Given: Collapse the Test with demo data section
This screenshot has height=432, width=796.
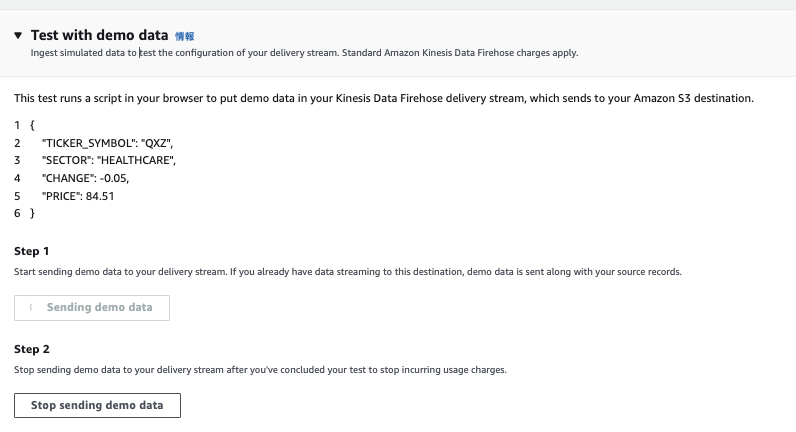Looking at the screenshot, I should point(18,35).
